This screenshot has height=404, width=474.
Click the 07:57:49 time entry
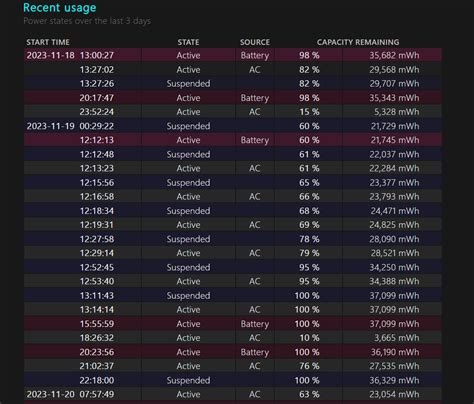(97, 394)
